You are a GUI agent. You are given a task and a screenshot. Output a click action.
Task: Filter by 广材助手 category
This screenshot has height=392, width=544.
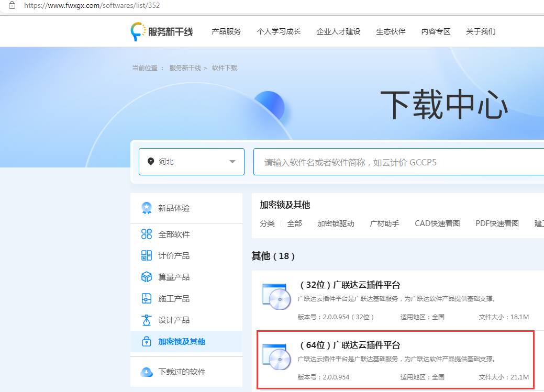(x=384, y=223)
